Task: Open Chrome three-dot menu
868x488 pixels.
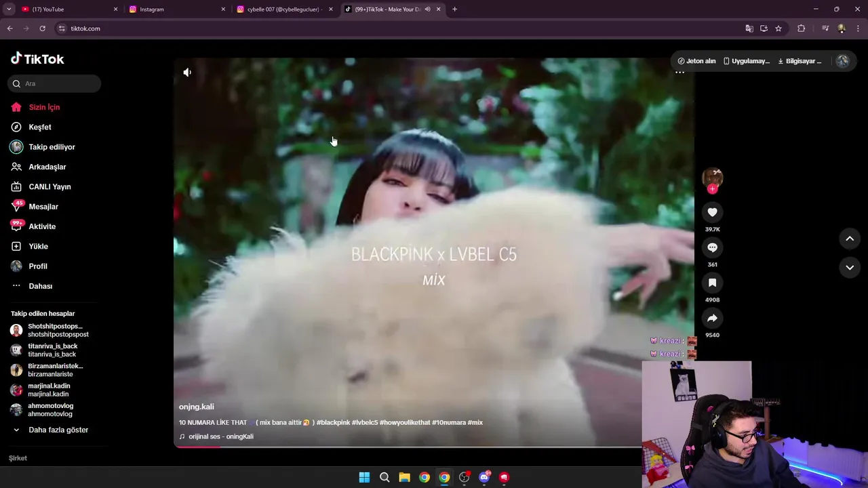Action: point(859,28)
